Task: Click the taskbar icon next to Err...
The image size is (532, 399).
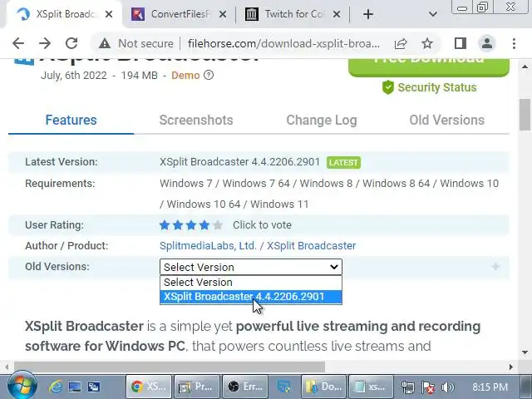Action: (x=284, y=386)
